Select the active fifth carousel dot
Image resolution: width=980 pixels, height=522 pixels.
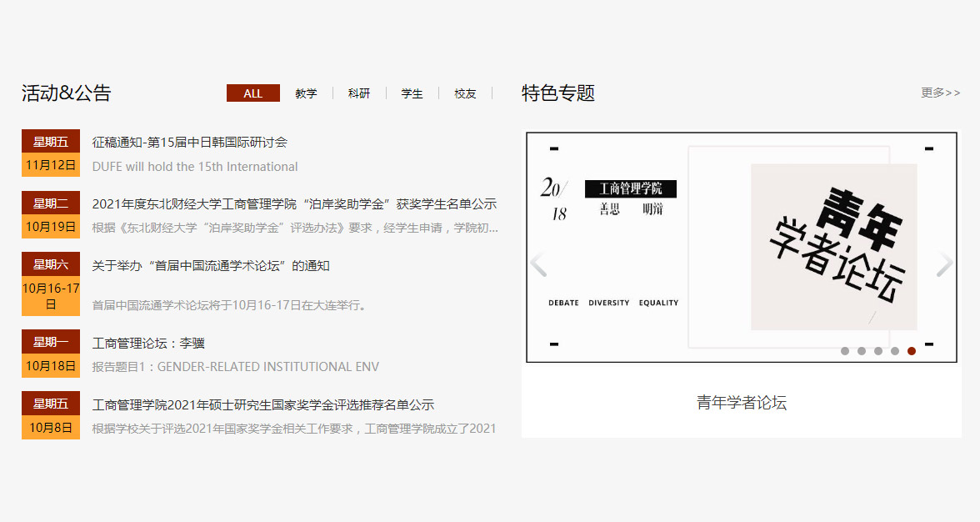[912, 351]
